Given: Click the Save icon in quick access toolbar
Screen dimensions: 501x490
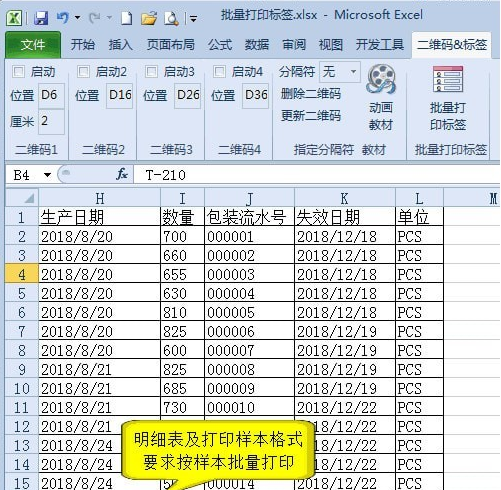Looking at the screenshot, I should click(41, 17).
